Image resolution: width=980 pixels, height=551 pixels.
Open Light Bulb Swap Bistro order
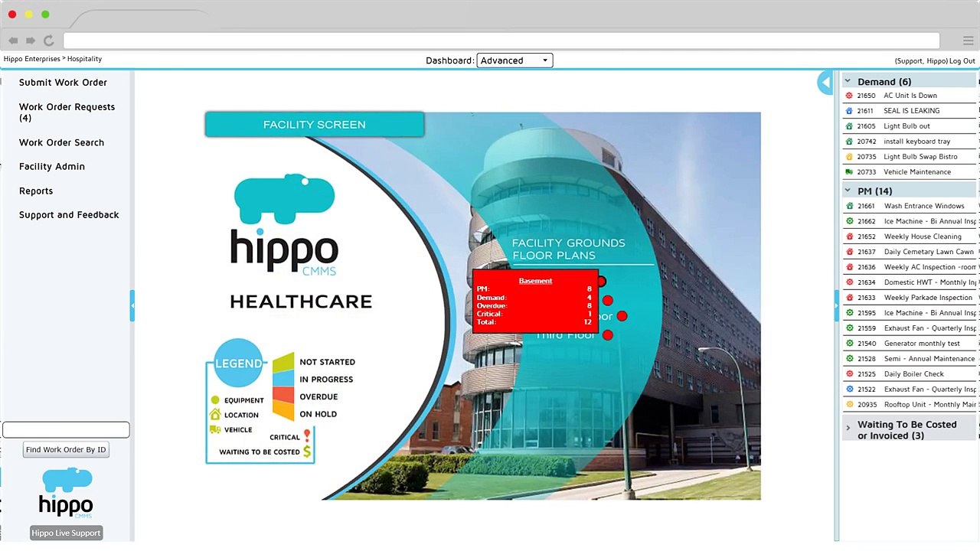(921, 157)
